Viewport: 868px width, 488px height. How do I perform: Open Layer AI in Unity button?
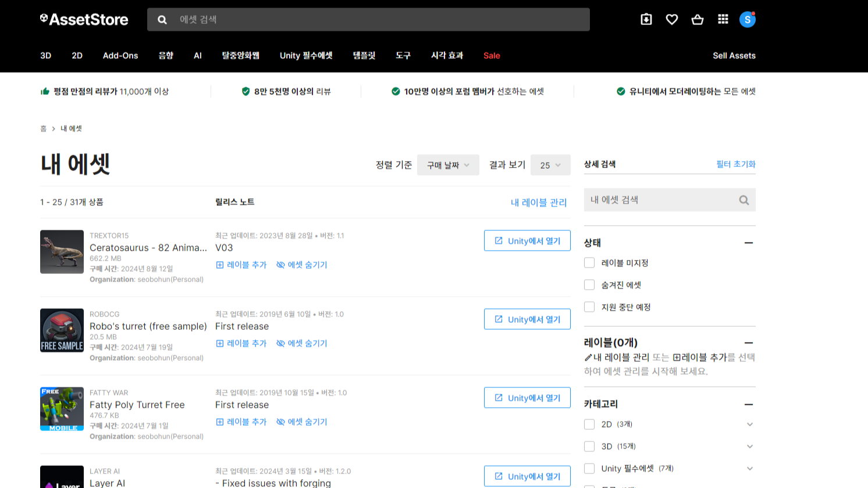[527, 476]
